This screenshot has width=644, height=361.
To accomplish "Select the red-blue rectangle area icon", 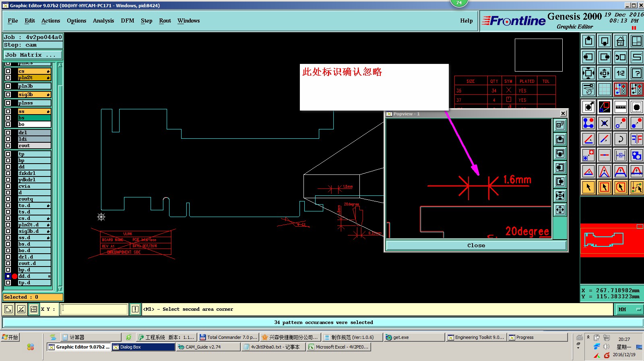I will point(605,107).
